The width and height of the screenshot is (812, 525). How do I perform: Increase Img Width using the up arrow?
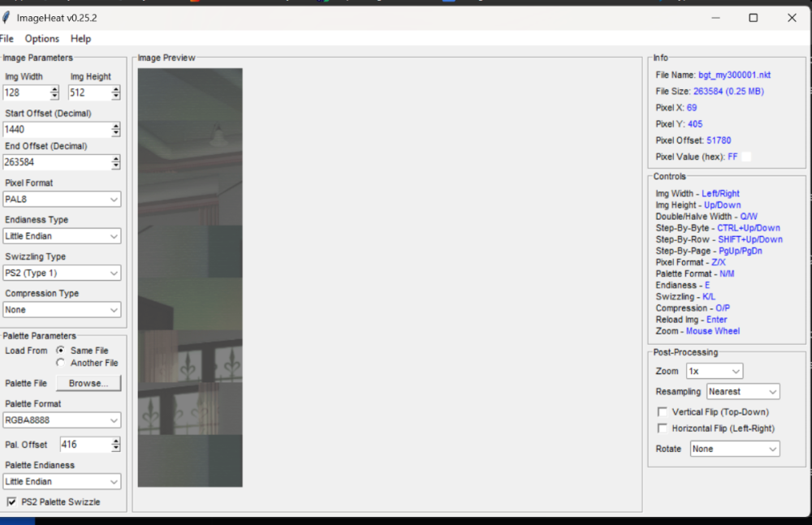(54, 90)
